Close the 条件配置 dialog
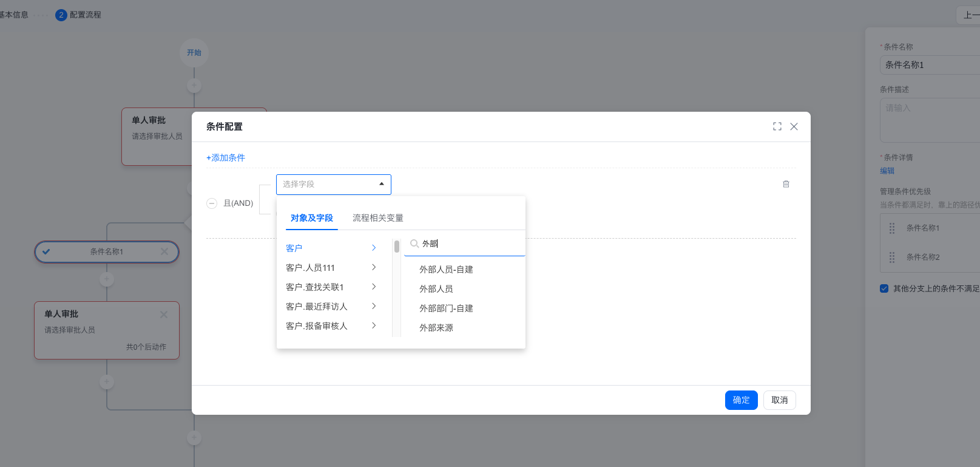The width and height of the screenshot is (980, 467). pos(794,126)
